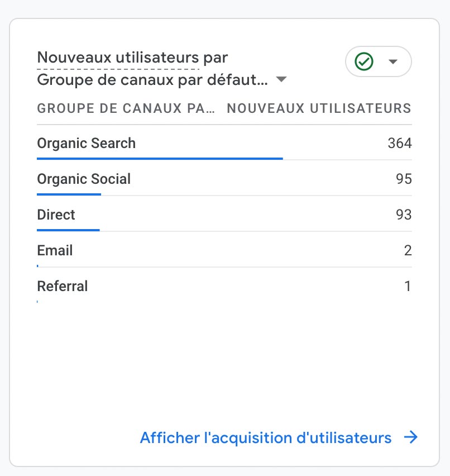450x476 pixels.
Task: Open Afficher l'acquisition d'utilisateurs link
Action: click(x=266, y=437)
